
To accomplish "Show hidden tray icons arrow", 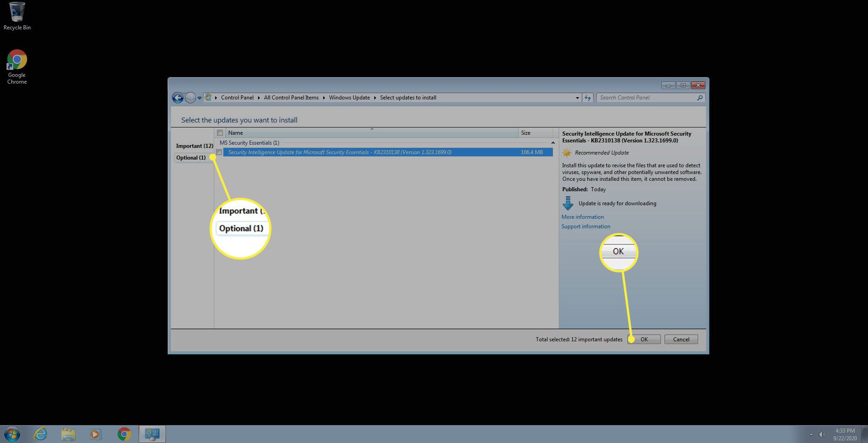I will 811,435.
